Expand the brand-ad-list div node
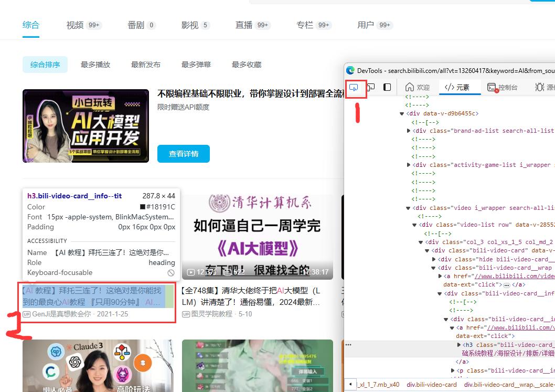 [x=409, y=130]
